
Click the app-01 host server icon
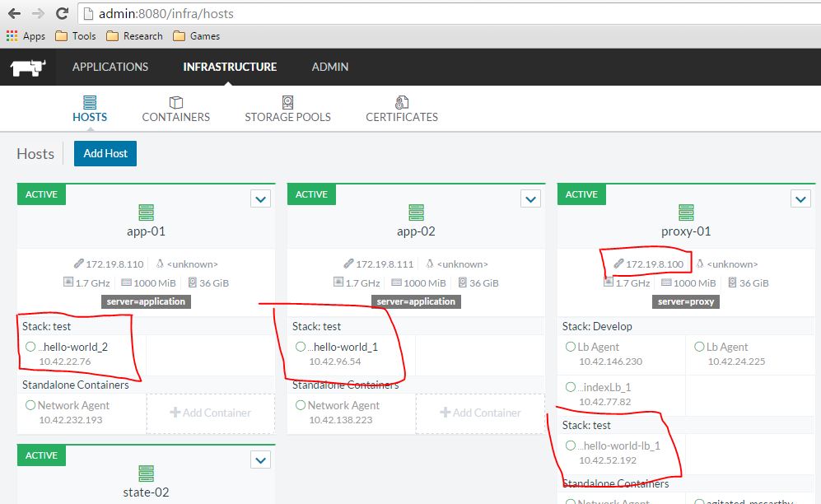coord(146,212)
